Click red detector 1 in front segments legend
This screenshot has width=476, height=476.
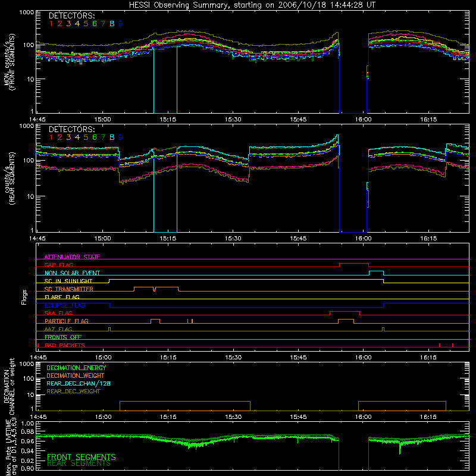(51, 24)
